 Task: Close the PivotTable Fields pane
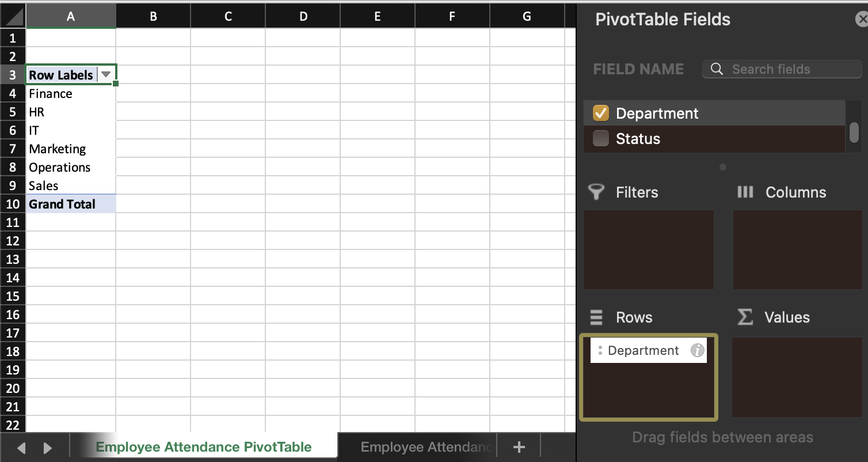(x=862, y=20)
